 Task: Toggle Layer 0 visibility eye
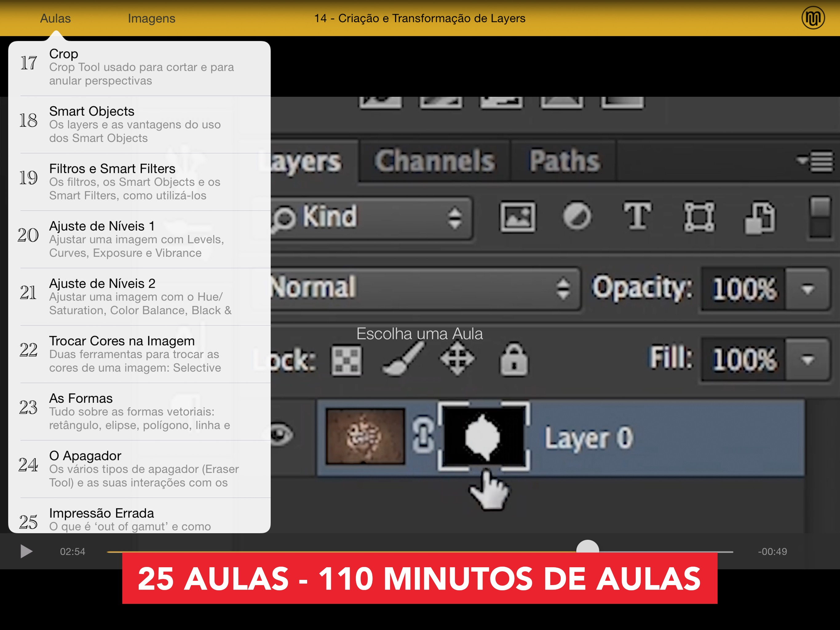coord(282,435)
